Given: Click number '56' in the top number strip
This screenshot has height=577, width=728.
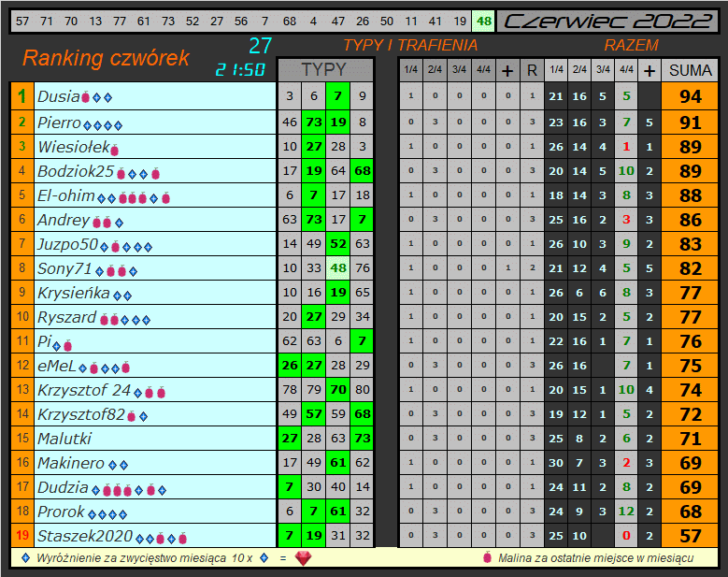Looking at the screenshot, I should (241, 21).
